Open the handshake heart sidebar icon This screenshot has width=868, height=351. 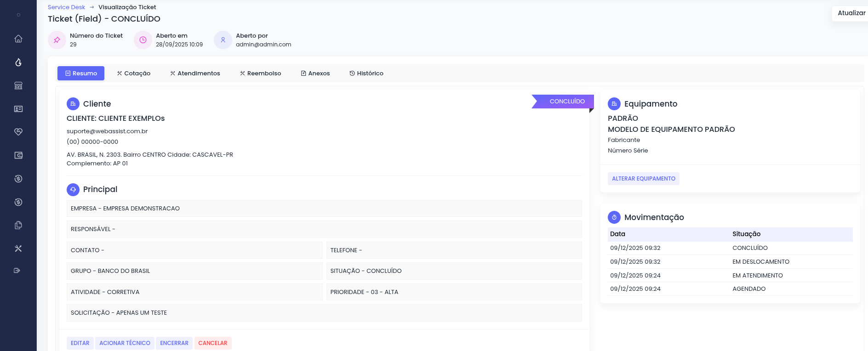point(18,132)
